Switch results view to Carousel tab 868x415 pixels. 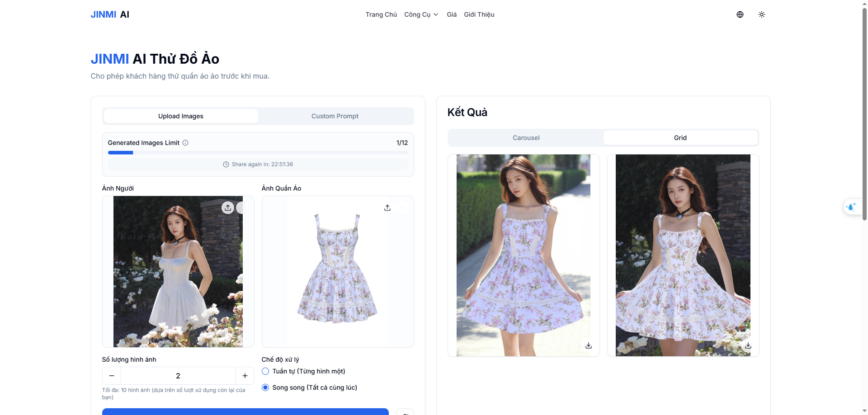526,138
